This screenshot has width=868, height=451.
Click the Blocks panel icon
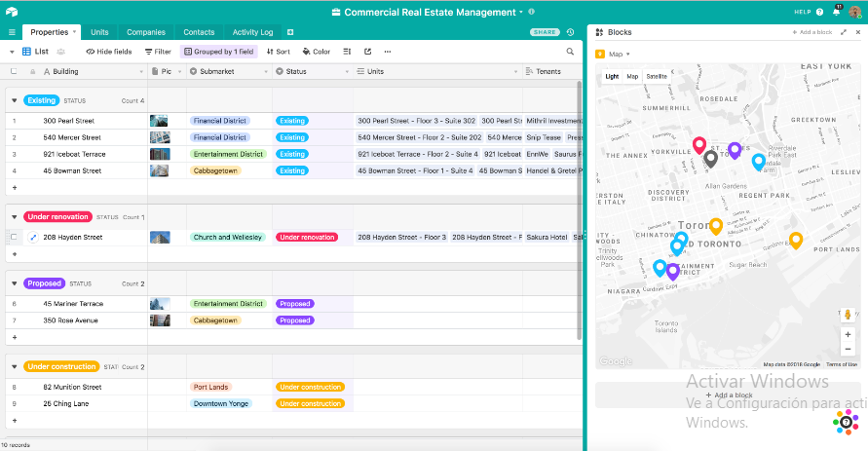tap(599, 32)
